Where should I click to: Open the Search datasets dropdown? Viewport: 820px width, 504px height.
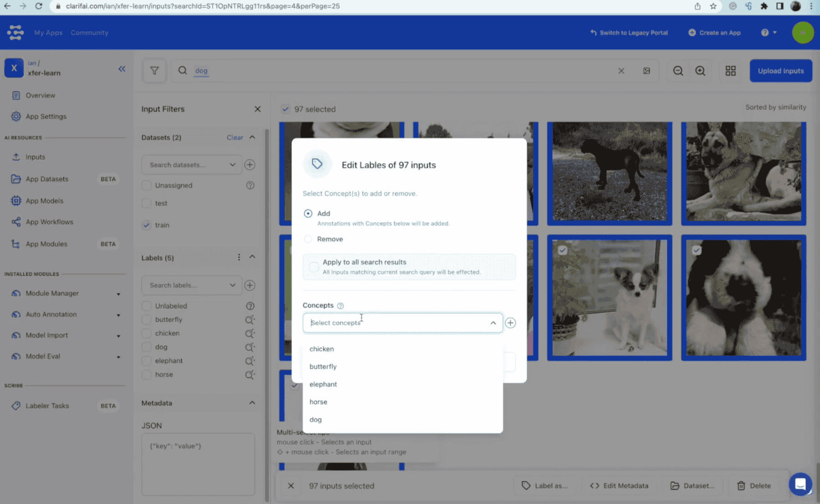[x=191, y=165]
